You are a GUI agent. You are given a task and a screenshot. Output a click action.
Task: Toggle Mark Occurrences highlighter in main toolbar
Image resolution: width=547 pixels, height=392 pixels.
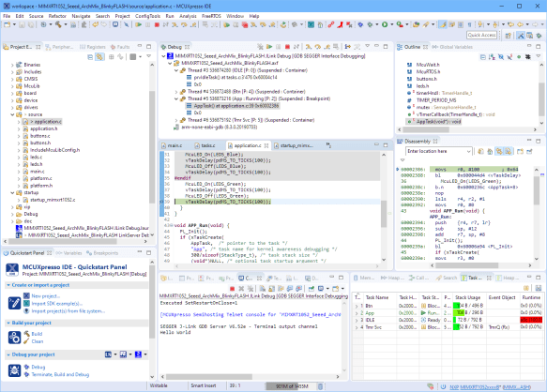point(443,24)
